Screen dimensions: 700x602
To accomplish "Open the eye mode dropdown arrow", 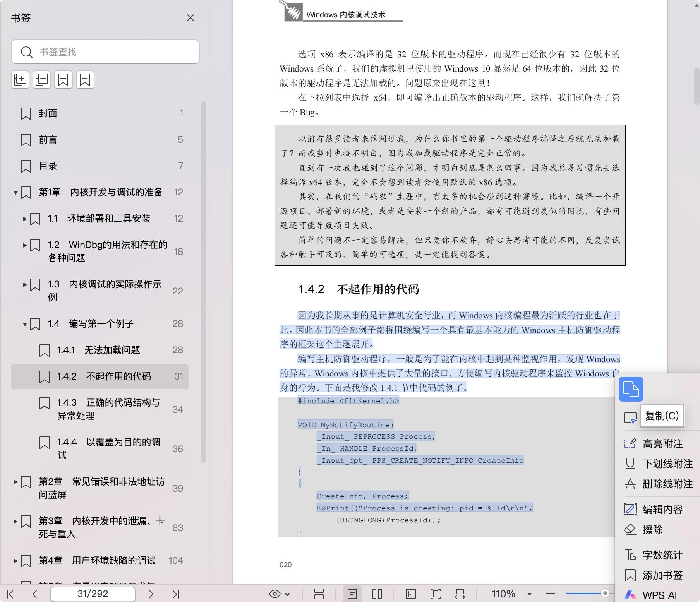I will pos(288,594).
